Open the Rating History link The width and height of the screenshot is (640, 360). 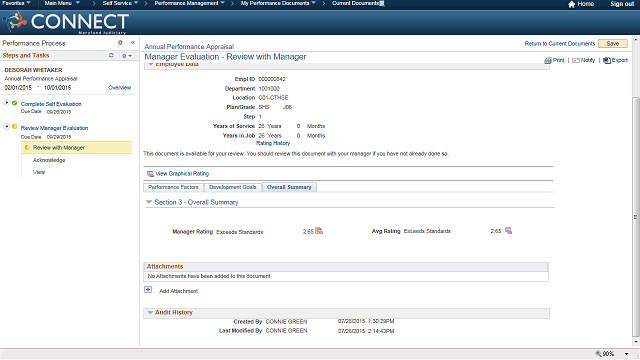(273, 143)
